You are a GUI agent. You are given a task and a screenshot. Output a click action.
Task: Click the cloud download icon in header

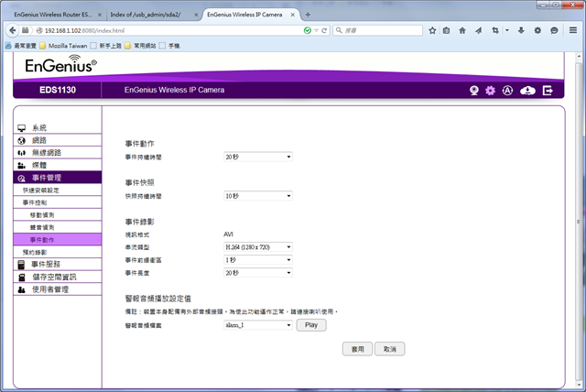tap(527, 91)
